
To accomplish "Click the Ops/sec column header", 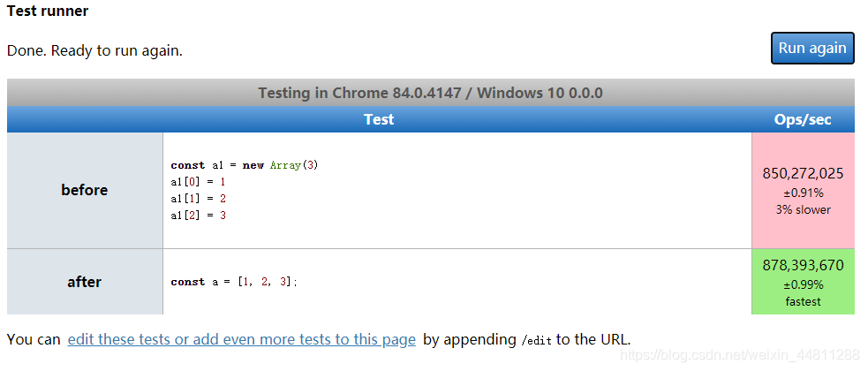I will click(x=803, y=119).
